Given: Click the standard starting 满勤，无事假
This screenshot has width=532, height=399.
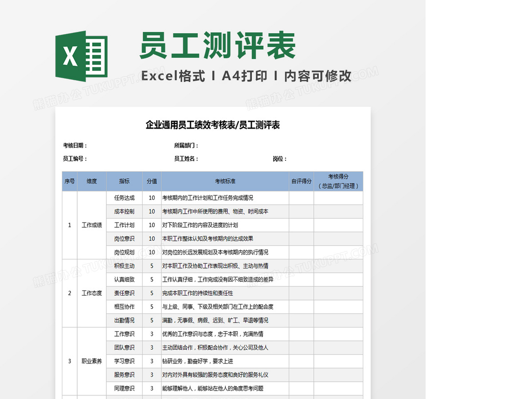Looking at the screenshot, I should 215,321.
